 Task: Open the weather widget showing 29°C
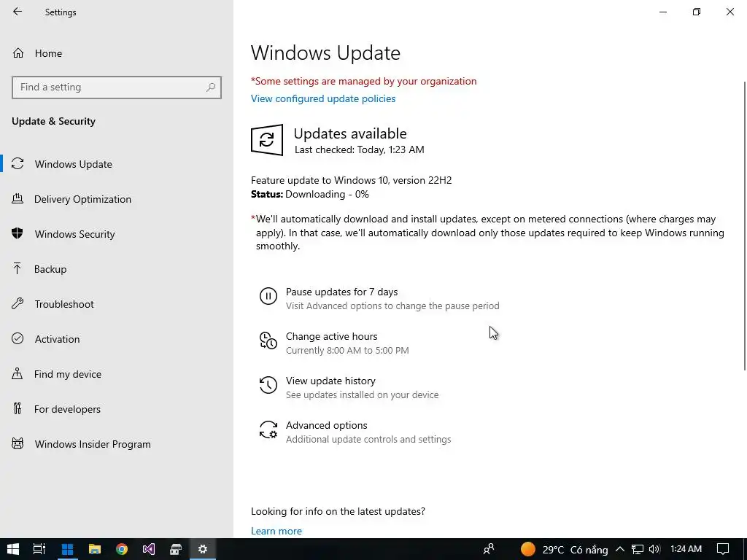click(564, 549)
